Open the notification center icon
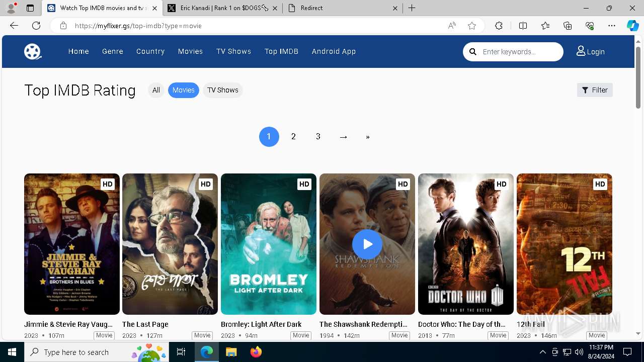This screenshot has height=362, width=644. 627,352
